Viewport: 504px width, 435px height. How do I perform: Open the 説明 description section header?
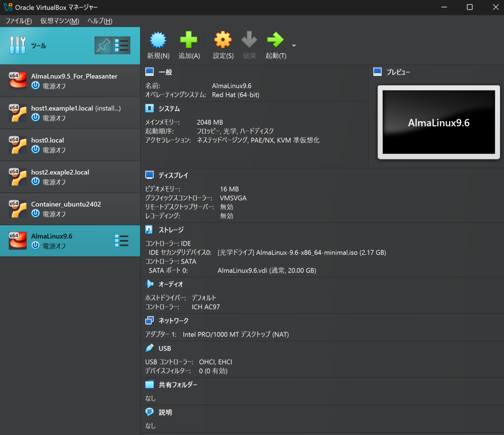pos(165,412)
